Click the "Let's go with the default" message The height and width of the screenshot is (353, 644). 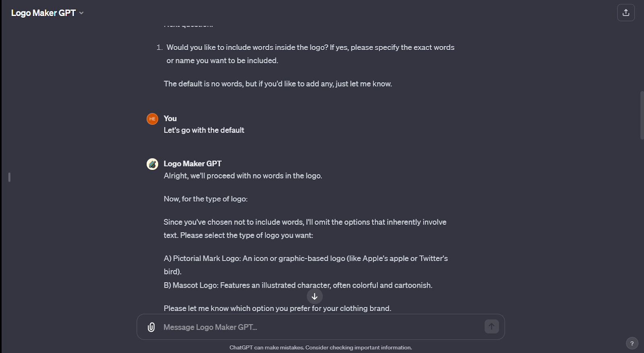click(x=204, y=130)
